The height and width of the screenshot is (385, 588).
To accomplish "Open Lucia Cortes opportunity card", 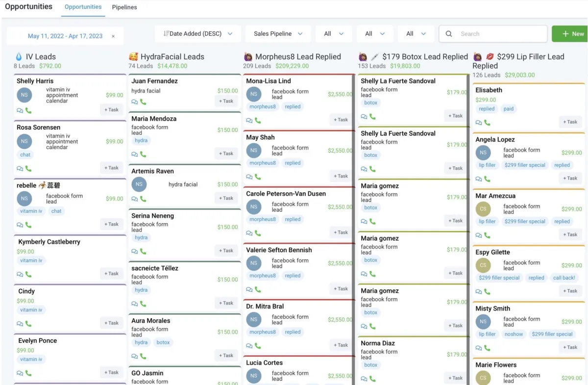I will (x=299, y=370).
